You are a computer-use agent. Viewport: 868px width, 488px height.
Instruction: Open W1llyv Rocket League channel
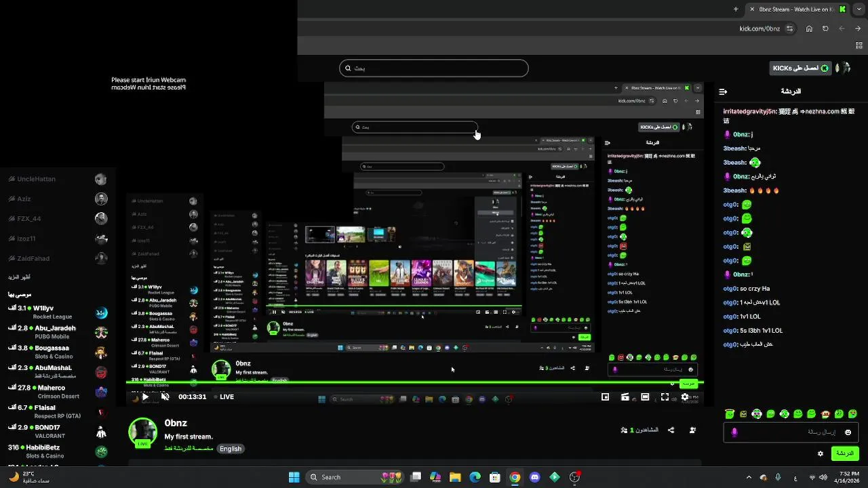click(x=58, y=312)
